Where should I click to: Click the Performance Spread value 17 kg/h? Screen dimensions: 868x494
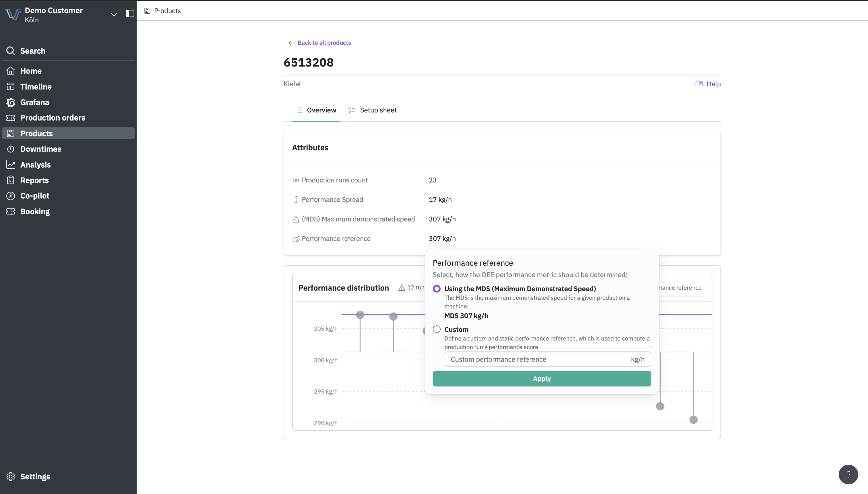click(440, 199)
